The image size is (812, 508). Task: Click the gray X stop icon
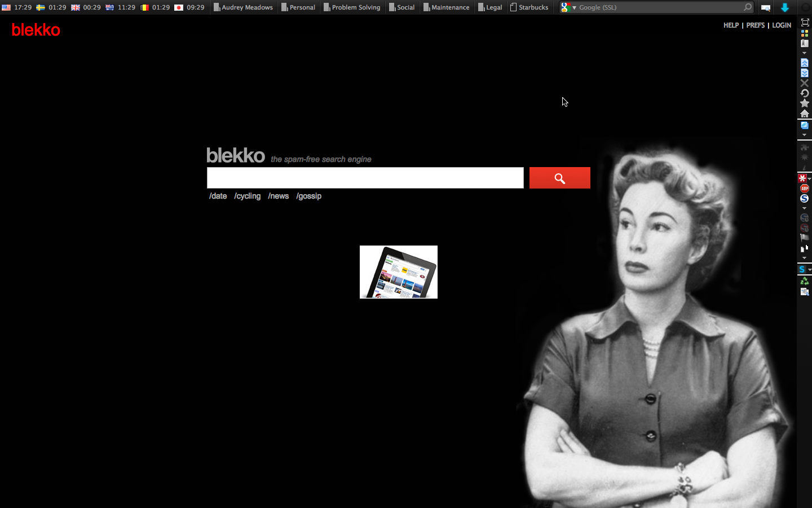(x=805, y=83)
